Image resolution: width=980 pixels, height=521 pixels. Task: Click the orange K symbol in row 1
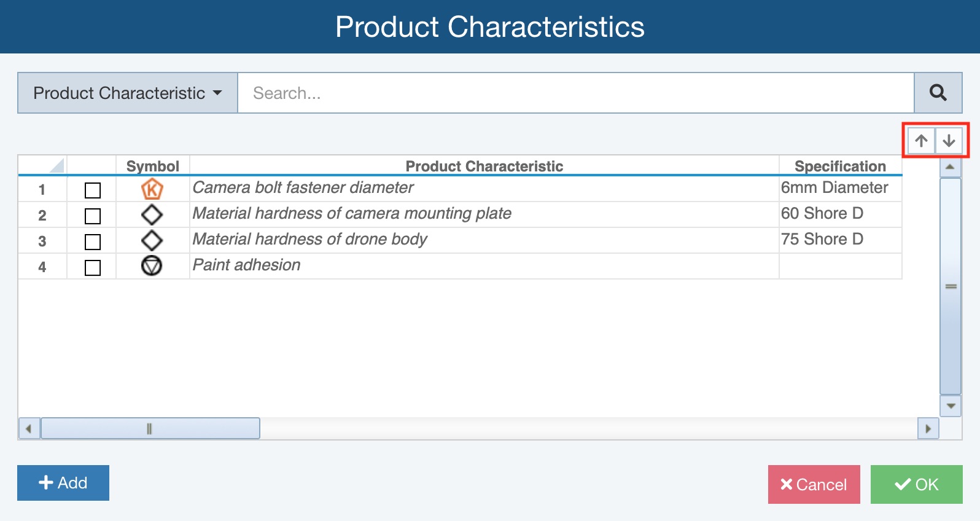152,189
